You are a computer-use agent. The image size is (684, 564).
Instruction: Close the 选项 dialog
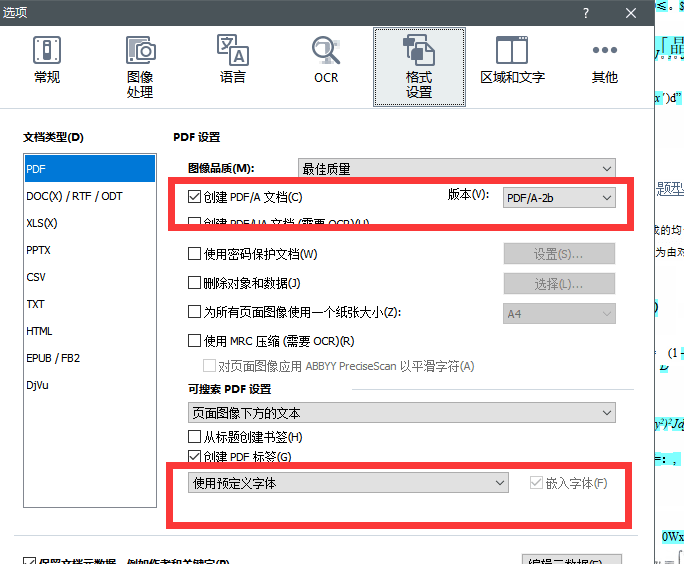pyautogui.click(x=631, y=13)
